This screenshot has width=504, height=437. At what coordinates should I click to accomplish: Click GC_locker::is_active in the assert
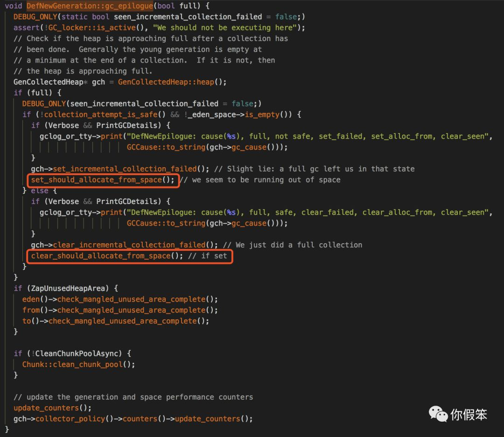click(x=92, y=28)
